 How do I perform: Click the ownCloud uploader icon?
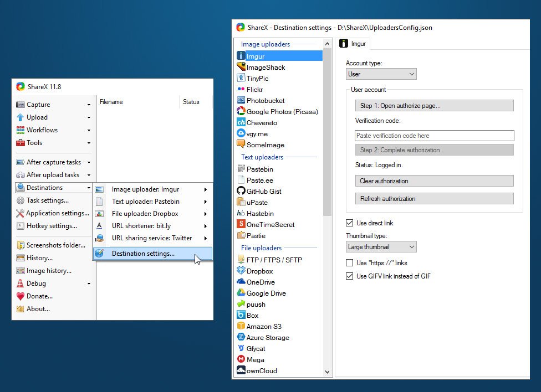tap(241, 370)
